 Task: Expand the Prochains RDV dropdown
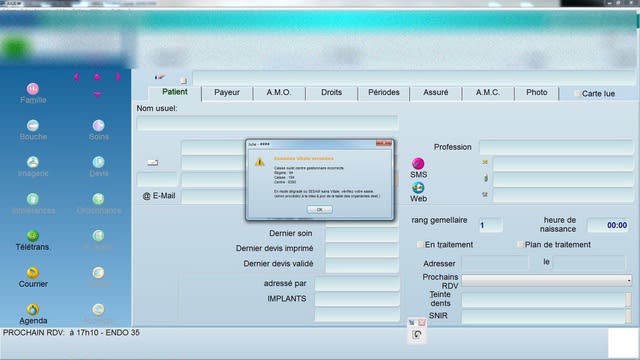(x=629, y=280)
